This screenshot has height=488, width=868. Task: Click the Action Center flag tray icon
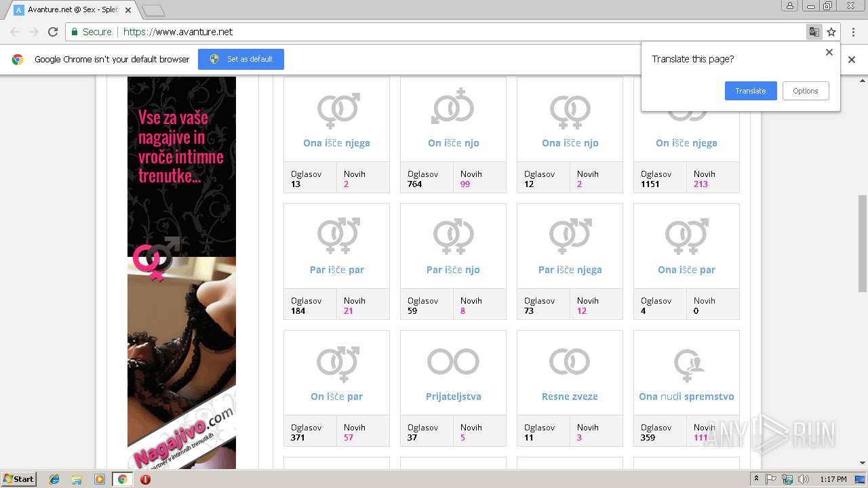[x=771, y=479]
